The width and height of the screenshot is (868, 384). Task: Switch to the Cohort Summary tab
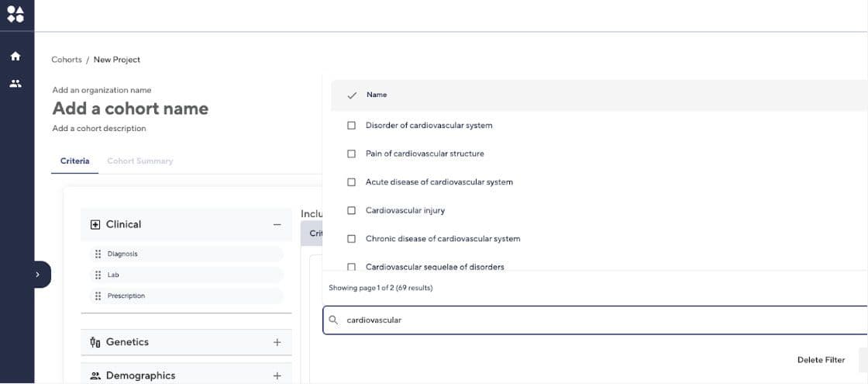[x=139, y=161]
